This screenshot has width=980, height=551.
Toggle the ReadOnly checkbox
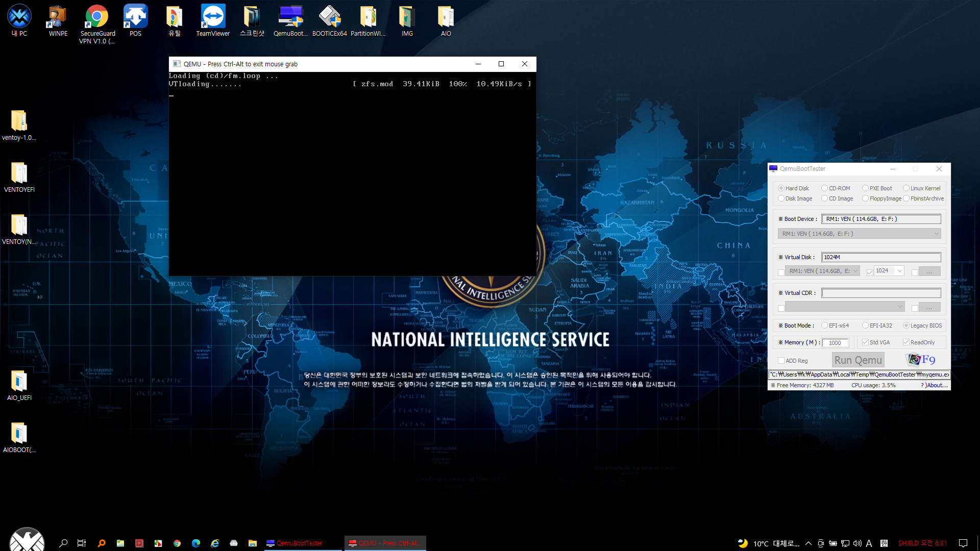tap(919, 342)
